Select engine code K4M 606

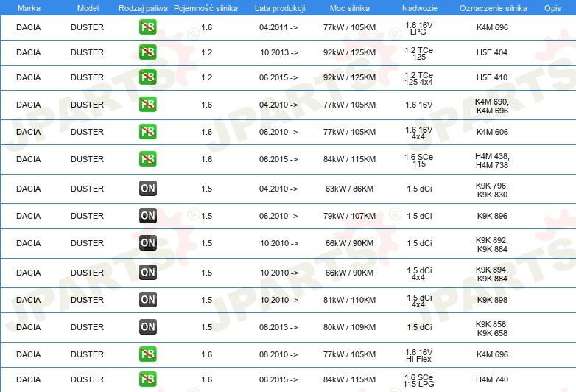[x=492, y=132]
